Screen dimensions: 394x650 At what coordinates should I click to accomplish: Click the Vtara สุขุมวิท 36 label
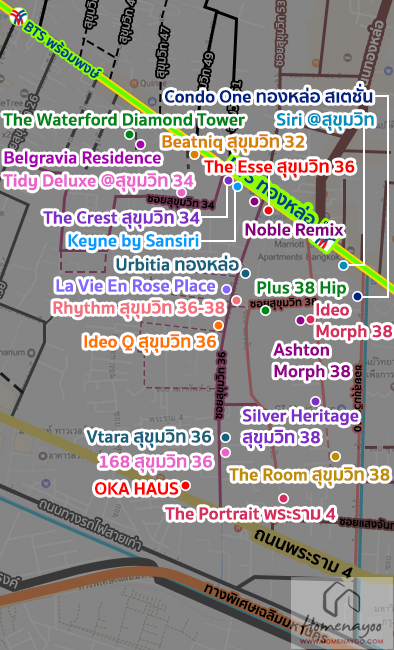149,437
